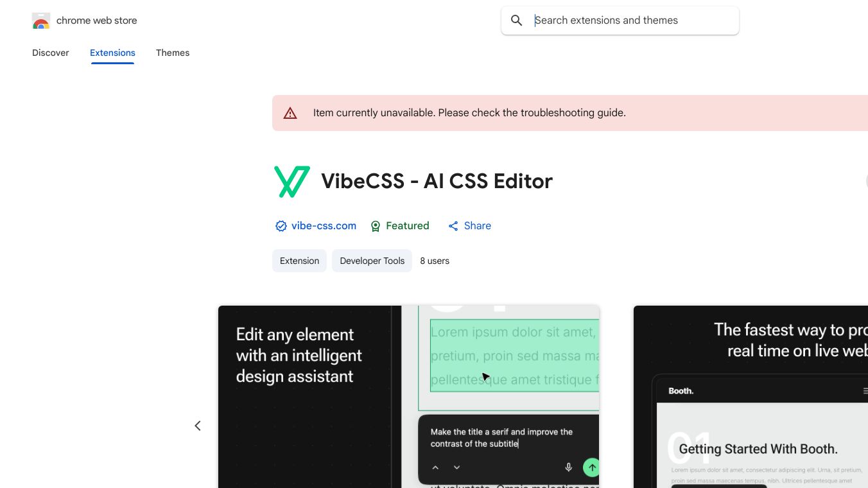Click the down chevron in prompt box
868x488 pixels.
tap(457, 467)
